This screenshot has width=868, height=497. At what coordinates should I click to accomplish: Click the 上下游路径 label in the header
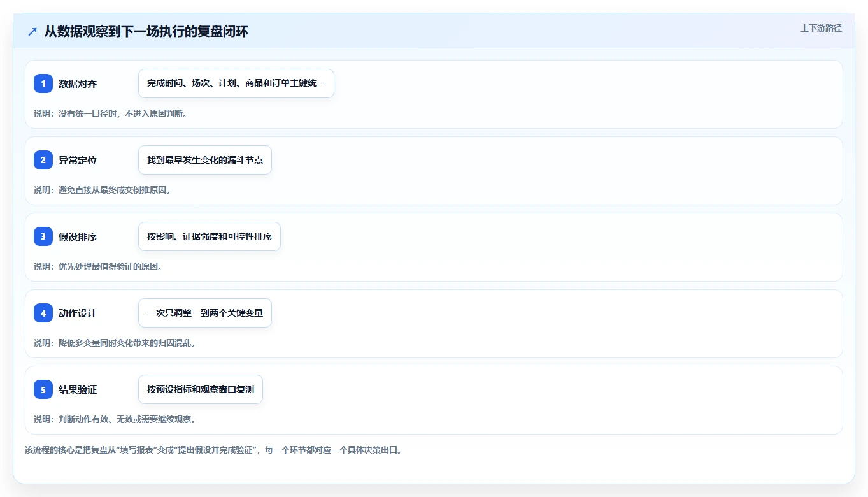pyautogui.click(x=821, y=28)
